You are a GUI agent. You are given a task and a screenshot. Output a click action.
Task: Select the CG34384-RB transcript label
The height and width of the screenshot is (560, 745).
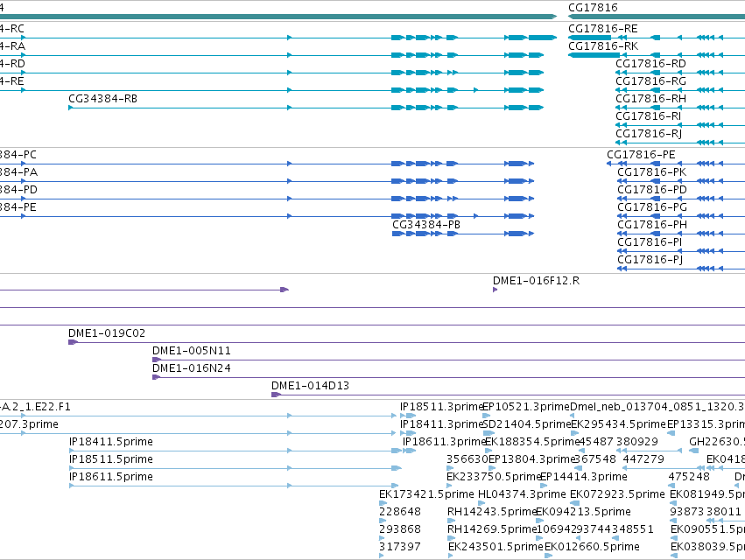[103, 99]
